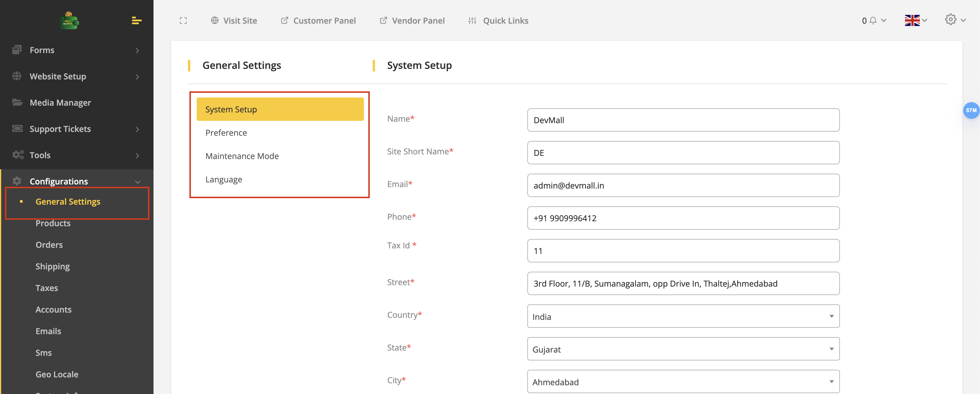The width and height of the screenshot is (980, 394).
Task: Open Media Manager in sidebar
Action: 60,103
